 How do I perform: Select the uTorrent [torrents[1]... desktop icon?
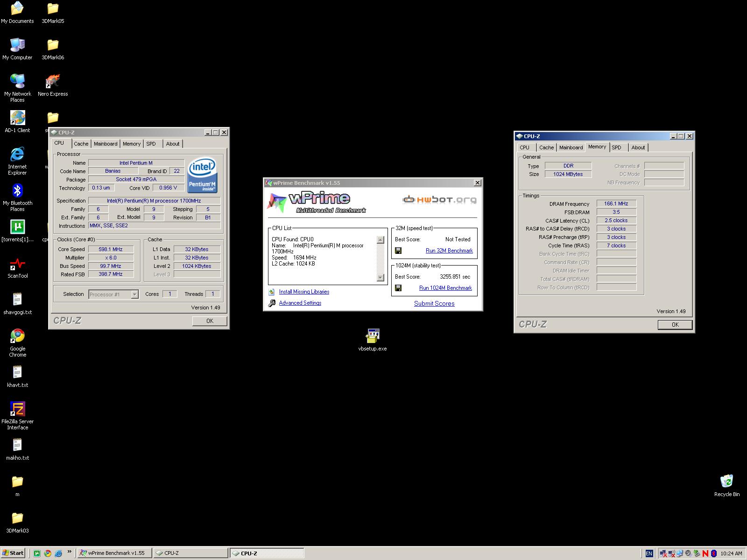(x=17, y=231)
